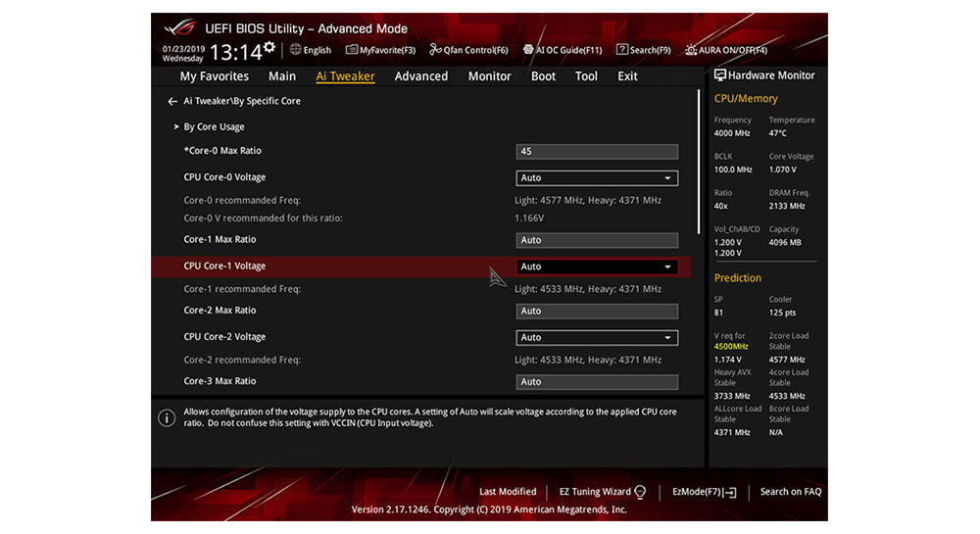
Task: Click the Core-1 Max Ratio field
Action: coord(597,240)
